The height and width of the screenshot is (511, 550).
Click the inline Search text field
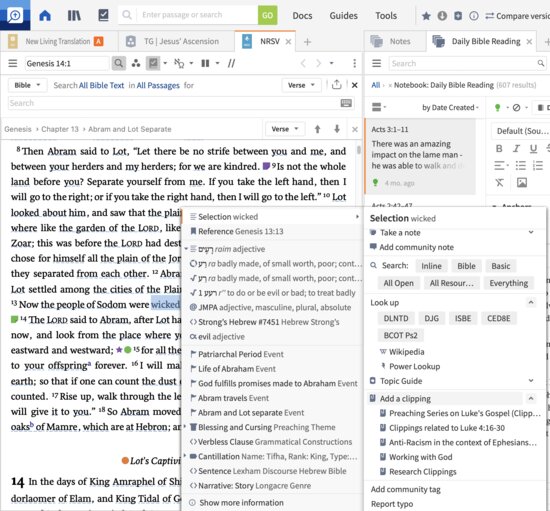pos(174,103)
